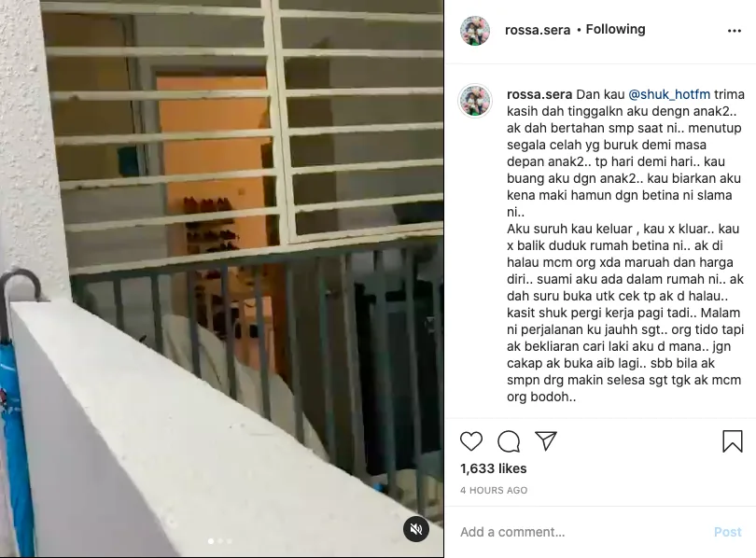
Task: Select the first carousel dot indicator
Action: tap(211, 541)
